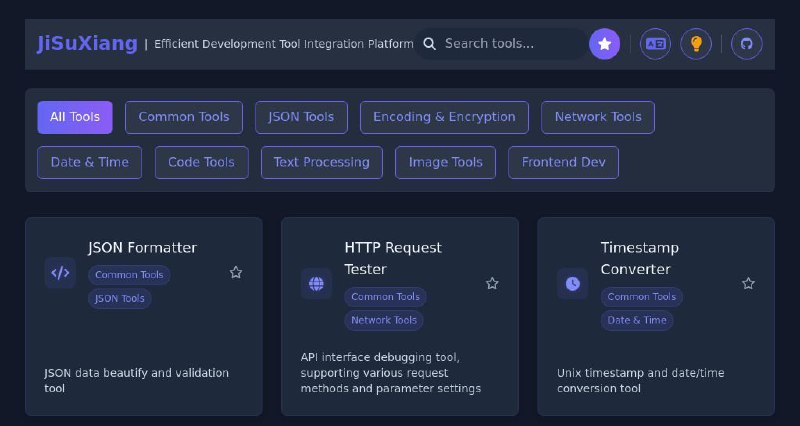Select the All Tools category tab
This screenshot has height=426, width=800.
tap(75, 117)
